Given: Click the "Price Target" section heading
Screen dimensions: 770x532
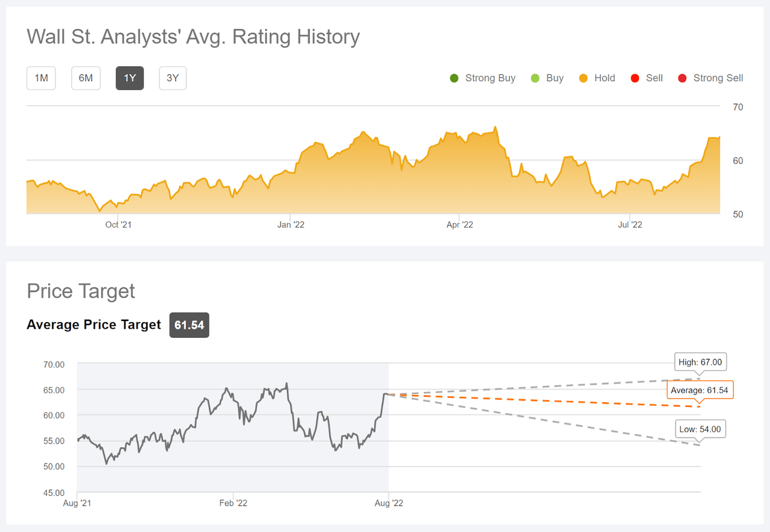Looking at the screenshot, I should click(80, 291).
